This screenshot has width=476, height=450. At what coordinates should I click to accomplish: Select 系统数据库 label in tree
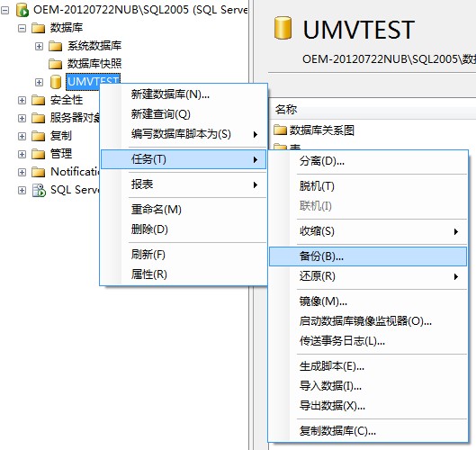point(94,46)
